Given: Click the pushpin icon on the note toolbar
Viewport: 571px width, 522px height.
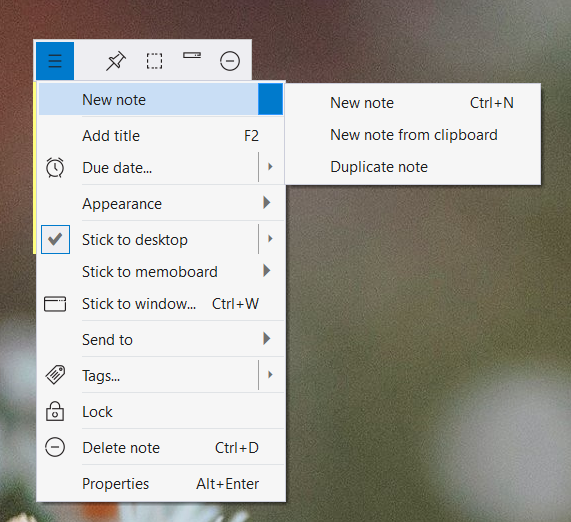Looking at the screenshot, I should point(116,61).
